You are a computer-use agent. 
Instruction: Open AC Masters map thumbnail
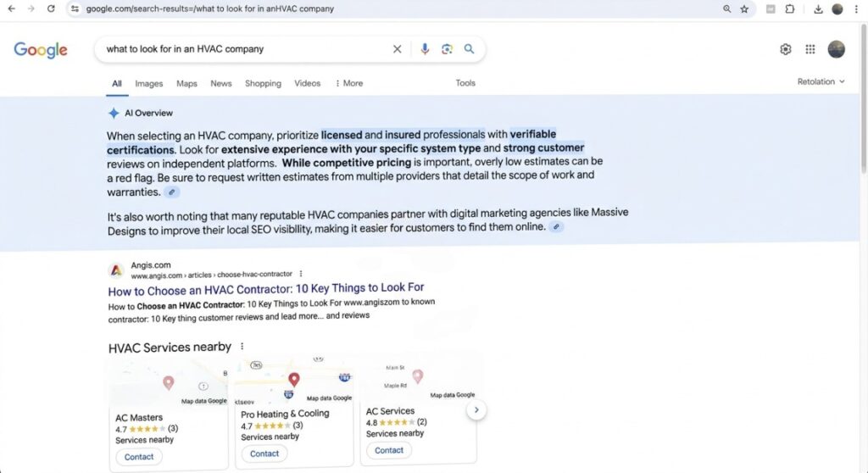(x=169, y=383)
